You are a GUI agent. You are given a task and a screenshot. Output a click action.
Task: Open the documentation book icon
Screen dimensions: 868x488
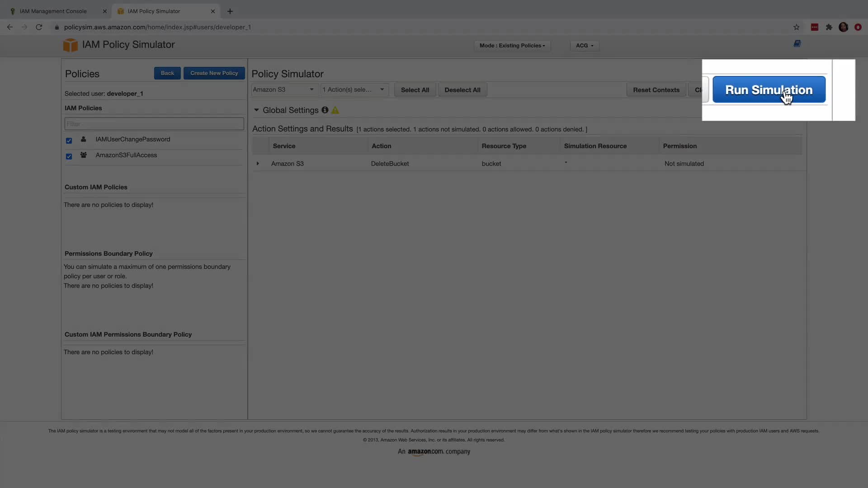coord(797,43)
